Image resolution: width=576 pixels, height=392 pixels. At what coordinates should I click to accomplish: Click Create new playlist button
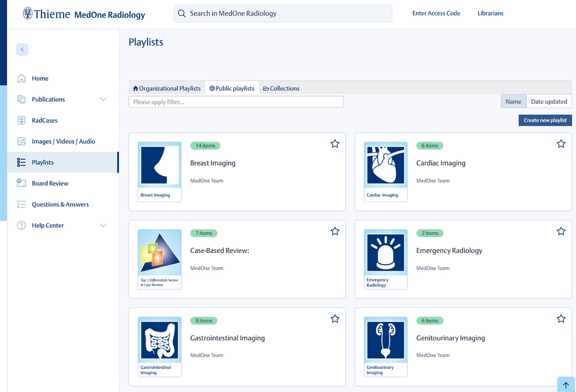(545, 120)
